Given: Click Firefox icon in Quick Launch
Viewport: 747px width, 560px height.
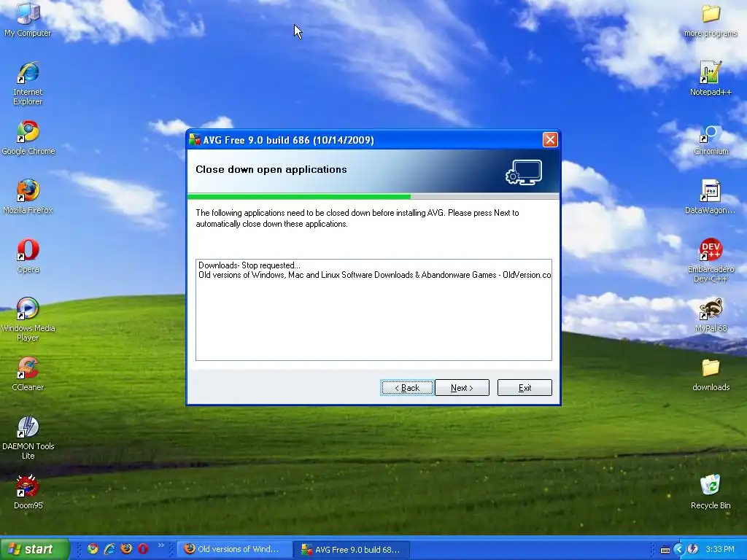Looking at the screenshot, I should pyautogui.click(x=126, y=548).
